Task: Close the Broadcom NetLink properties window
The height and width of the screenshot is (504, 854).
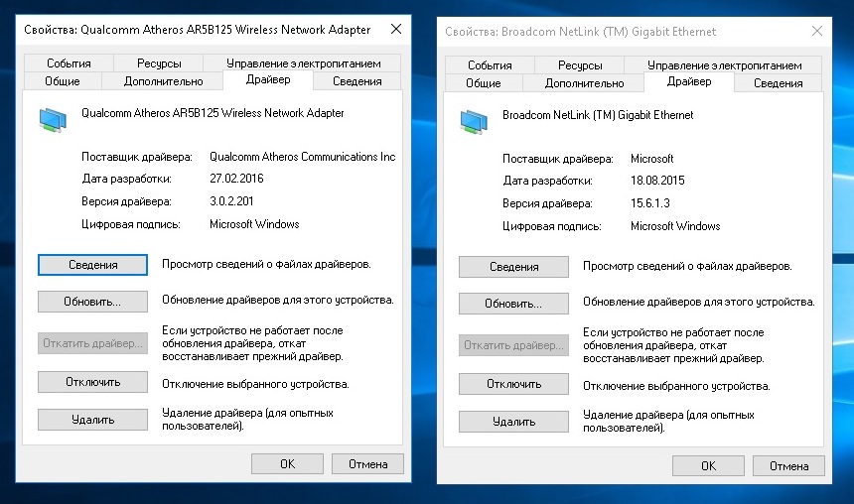Action: tap(817, 31)
